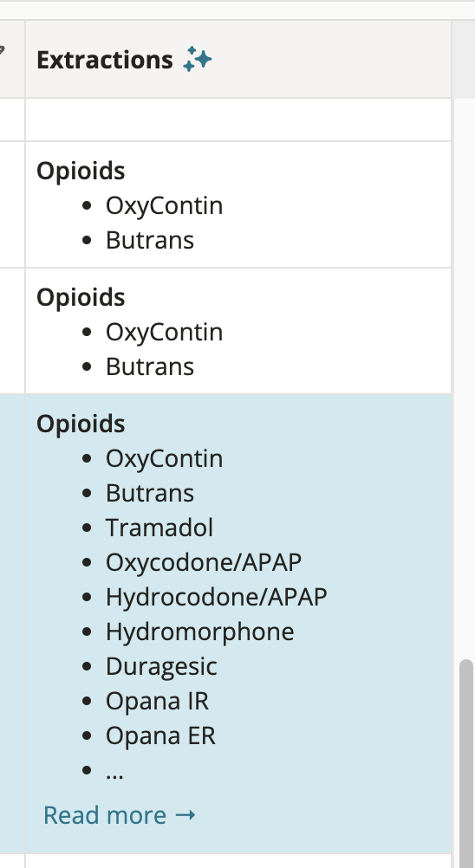475x868 pixels.
Task: Open the Read more link
Action: [x=120, y=815]
